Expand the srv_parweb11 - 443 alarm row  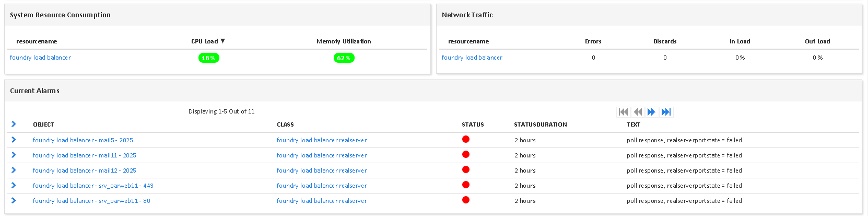[14, 185]
